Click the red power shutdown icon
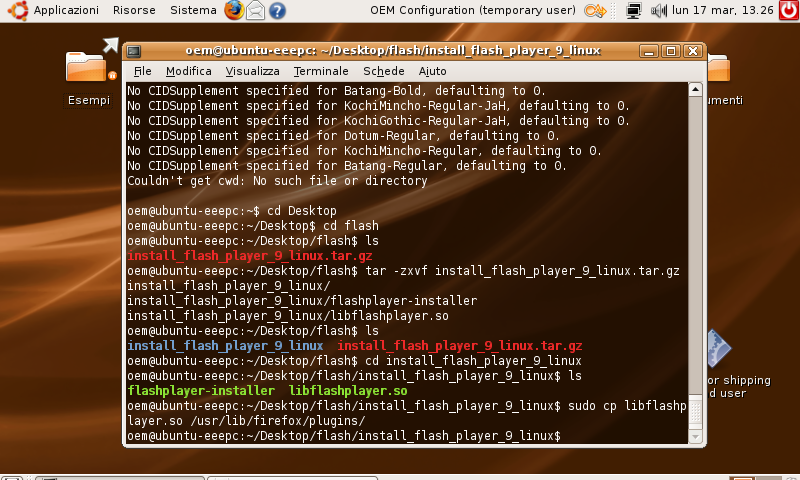 click(789, 10)
